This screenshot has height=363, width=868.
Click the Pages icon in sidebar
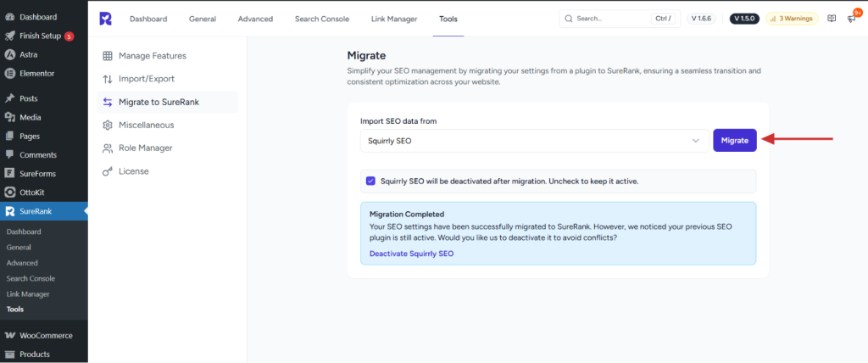tap(9, 137)
